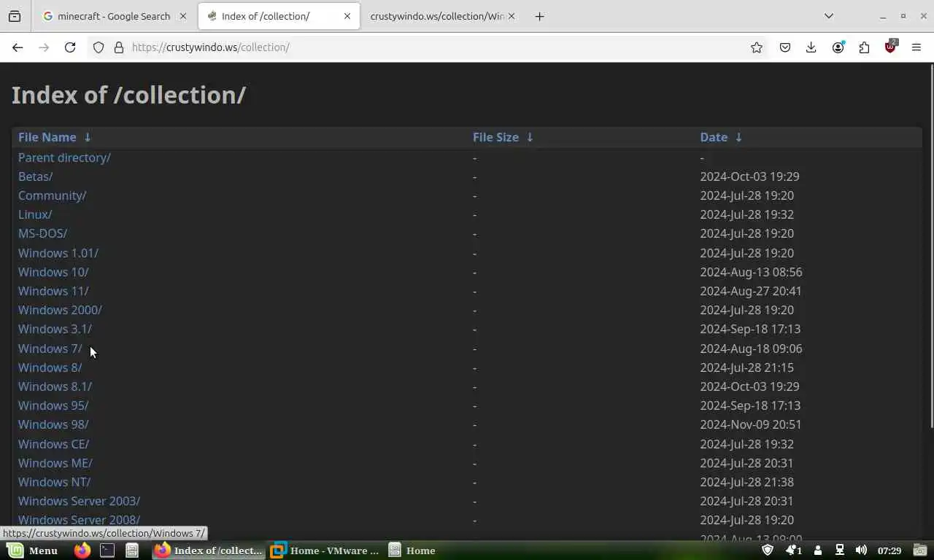Viewport: 934px width, 560px height.
Task: Launch Firefox from the panel launcher
Action: pyautogui.click(x=82, y=551)
